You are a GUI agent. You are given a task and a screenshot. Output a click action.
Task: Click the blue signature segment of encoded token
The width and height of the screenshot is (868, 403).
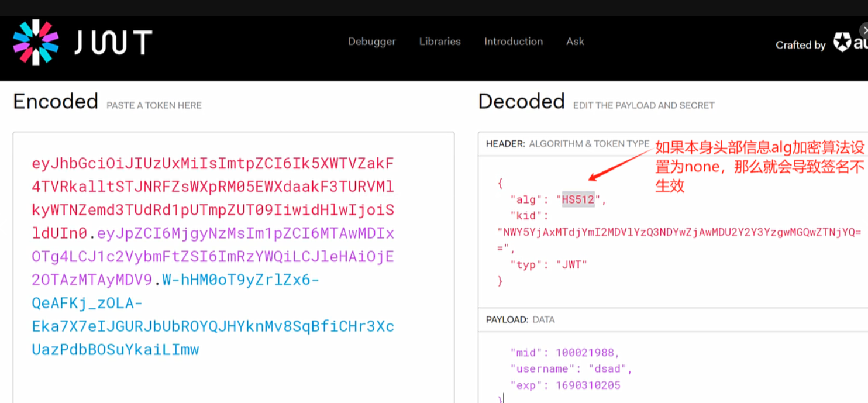[212, 326]
